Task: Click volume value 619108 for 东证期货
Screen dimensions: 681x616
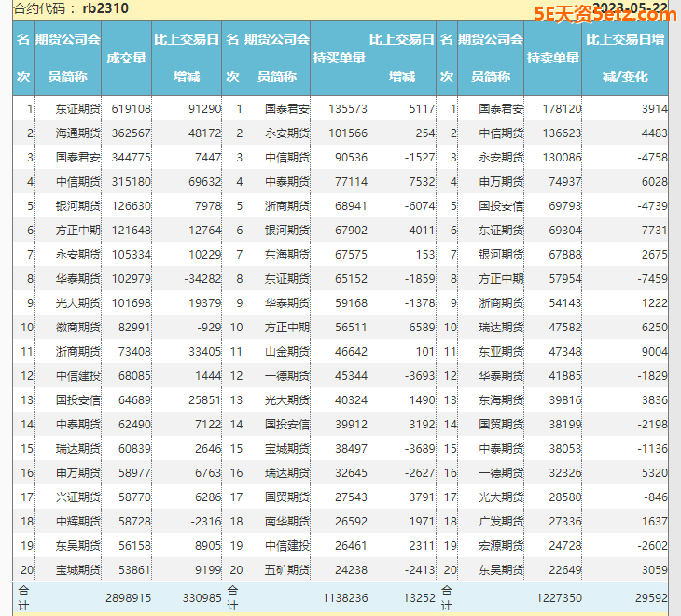Action: (131, 109)
